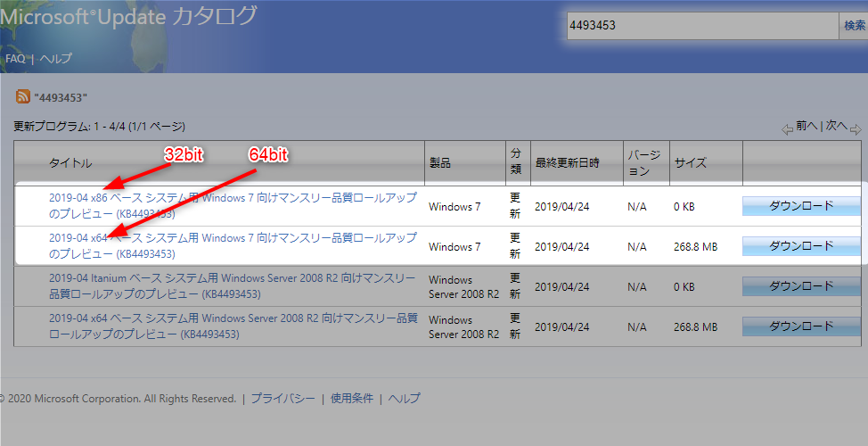Download the x86 Windows 7 update
This screenshot has width=868, height=446.
pyautogui.click(x=801, y=205)
